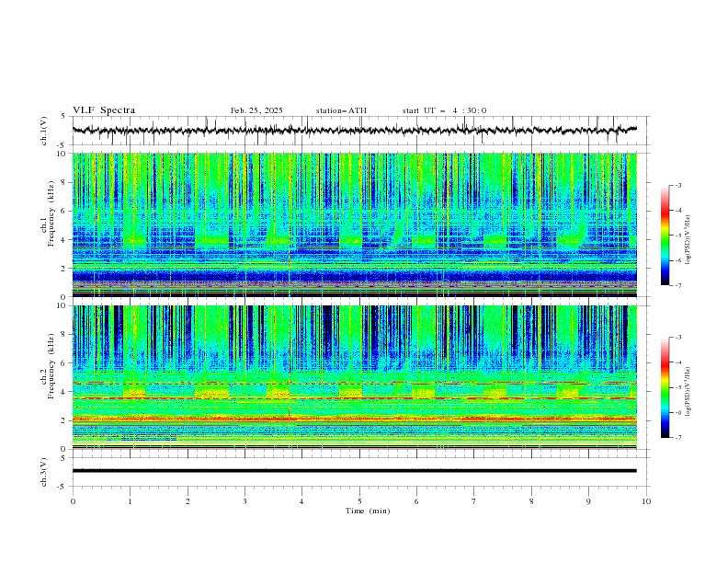Click the time axis tick label "7"

[x=473, y=501]
